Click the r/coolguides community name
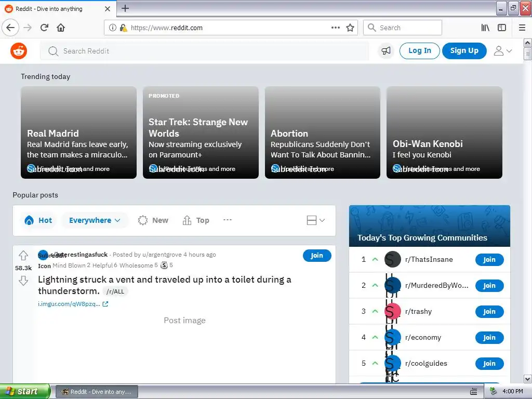The height and width of the screenshot is (399, 532). point(426,363)
